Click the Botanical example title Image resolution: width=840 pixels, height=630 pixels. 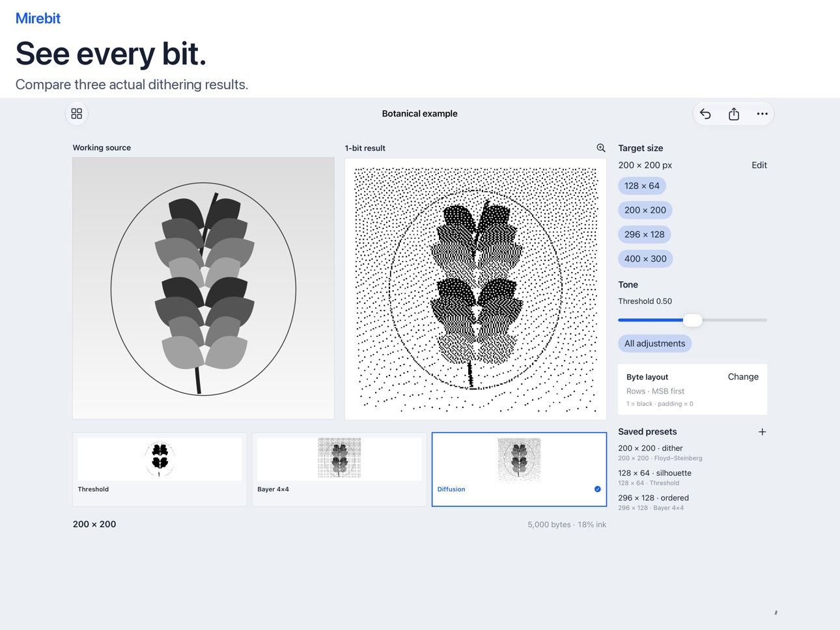click(x=419, y=114)
